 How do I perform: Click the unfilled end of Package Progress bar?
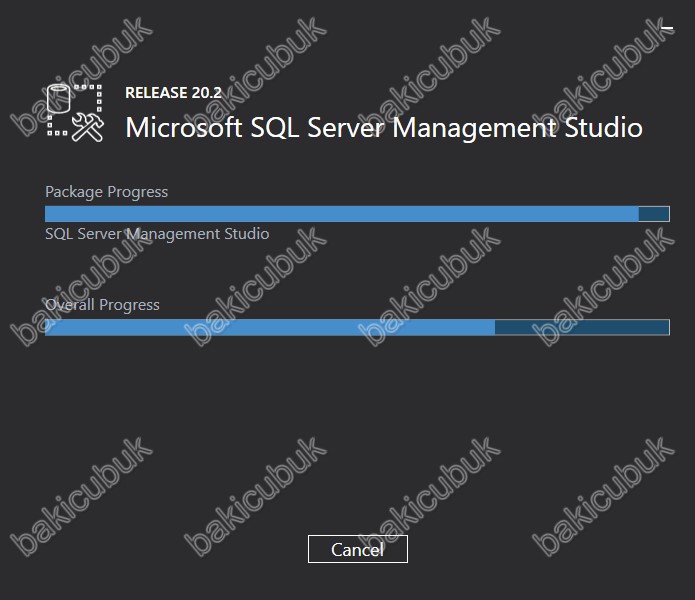[654, 214]
